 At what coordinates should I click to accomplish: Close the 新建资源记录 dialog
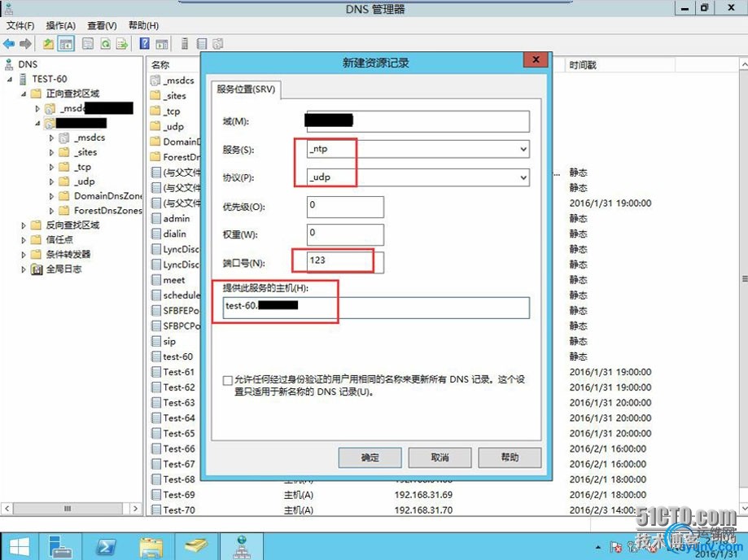pyautogui.click(x=536, y=59)
